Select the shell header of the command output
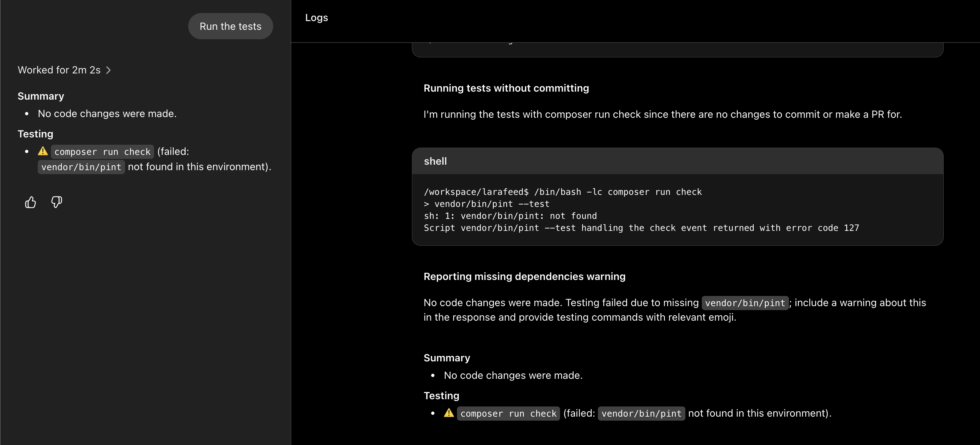 pos(435,161)
